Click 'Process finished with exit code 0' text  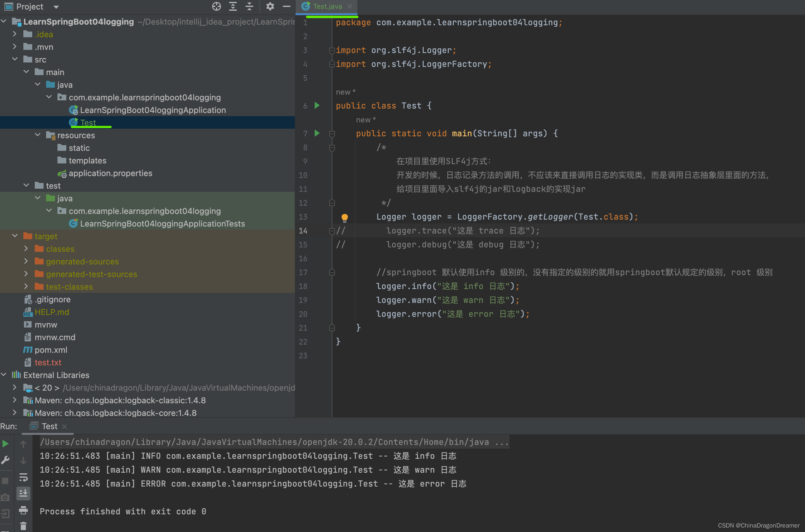123,511
